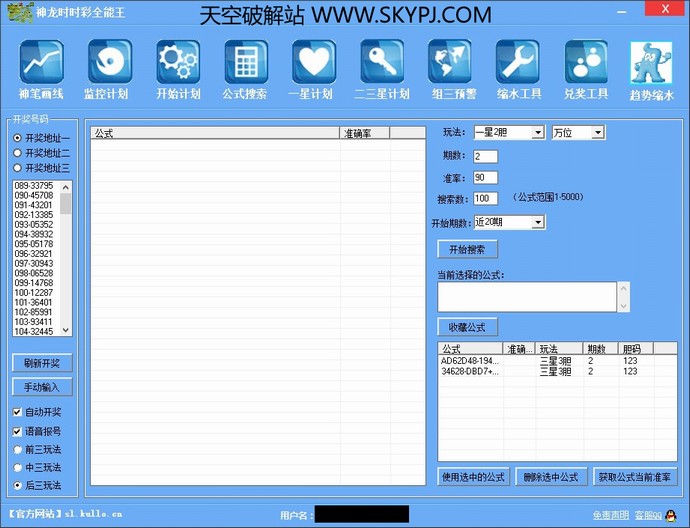The image size is (690, 528).
Task: Choose the 前三玩法 radio button
Action: tap(18, 449)
